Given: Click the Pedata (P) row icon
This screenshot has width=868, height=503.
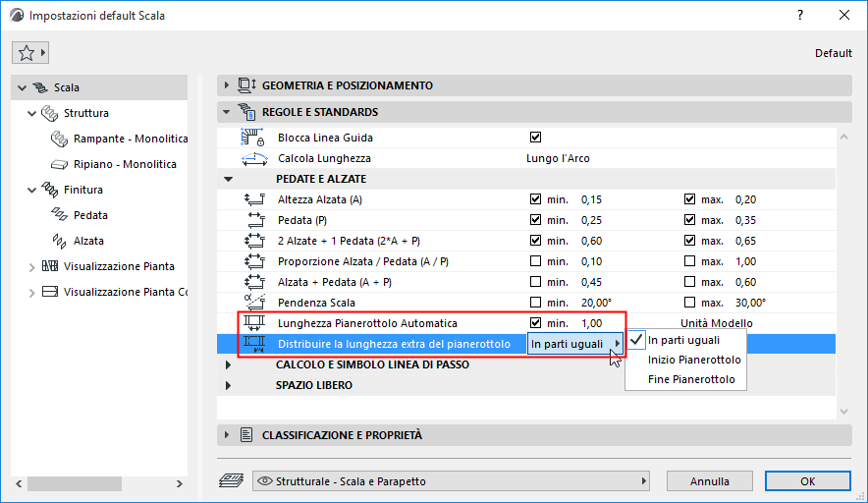Looking at the screenshot, I should 255,220.
